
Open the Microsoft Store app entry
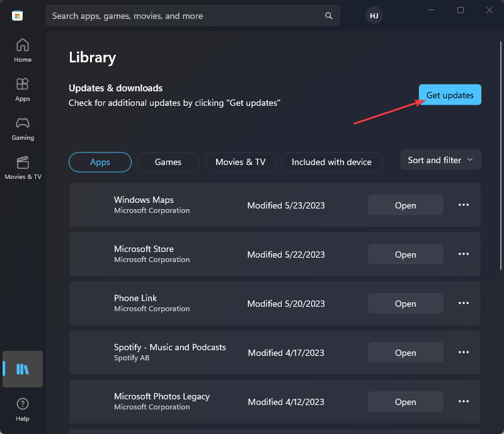pyautogui.click(x=405, y=254)
